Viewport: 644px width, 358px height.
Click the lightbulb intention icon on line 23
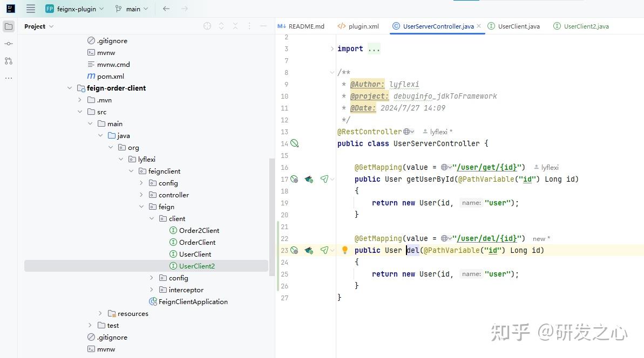[344, 250]
